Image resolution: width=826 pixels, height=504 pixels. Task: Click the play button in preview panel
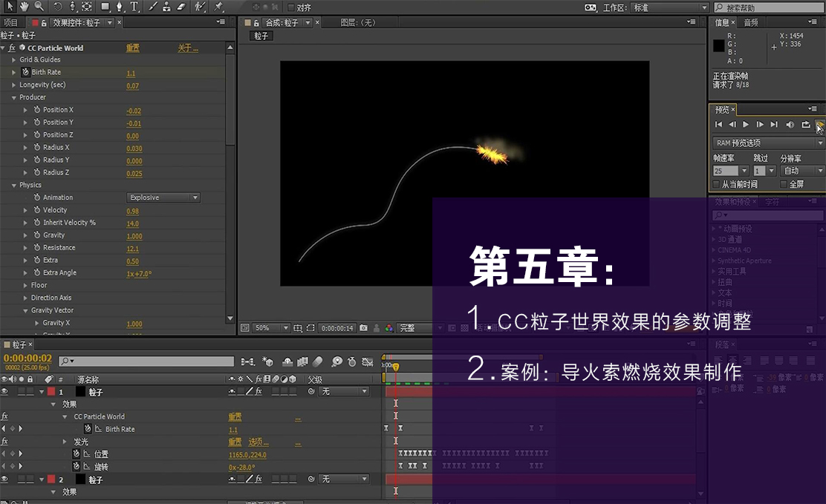(745, 124)
